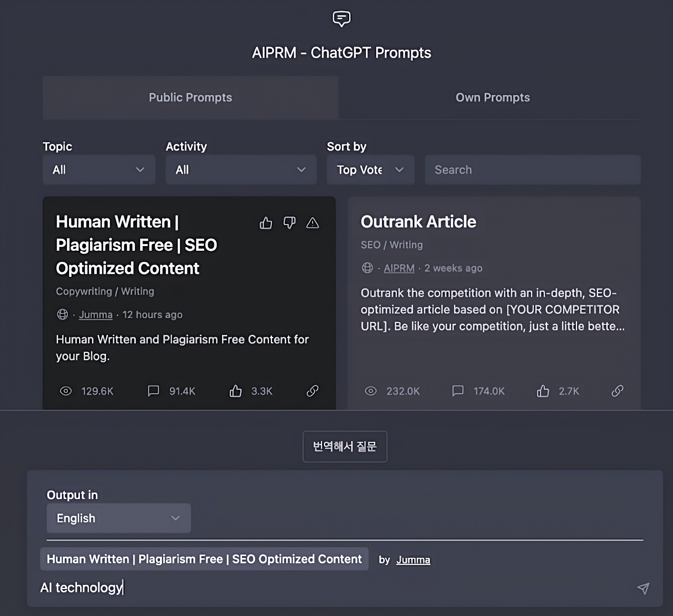This screenshot has height=616, width=673.
Task: Switch to the Public Prompts tab
Action: click(191, 97)
